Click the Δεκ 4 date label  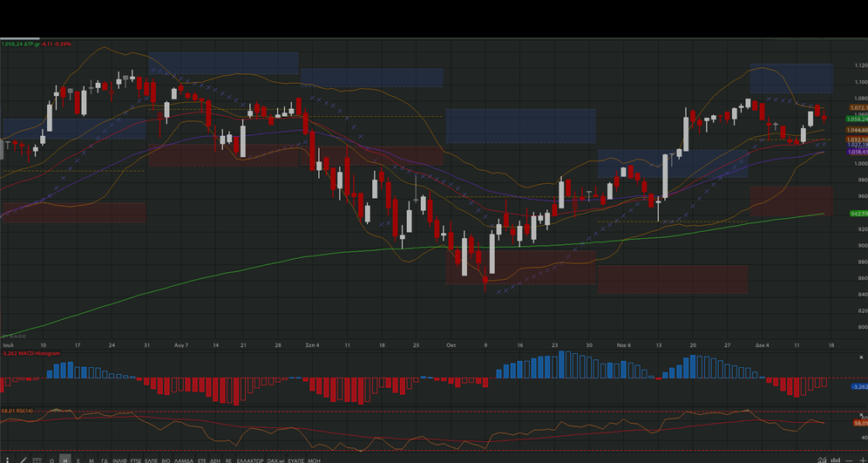(x=763, y=345)
